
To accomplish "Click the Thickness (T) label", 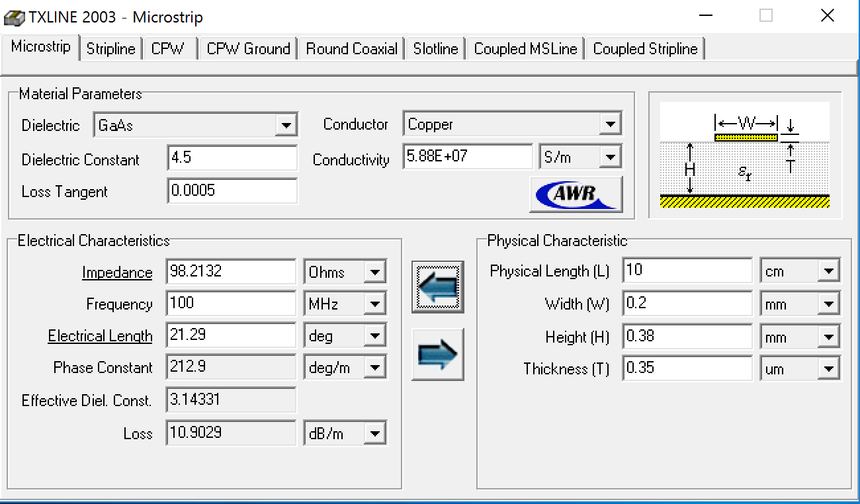I will click(x=566, y=369).
